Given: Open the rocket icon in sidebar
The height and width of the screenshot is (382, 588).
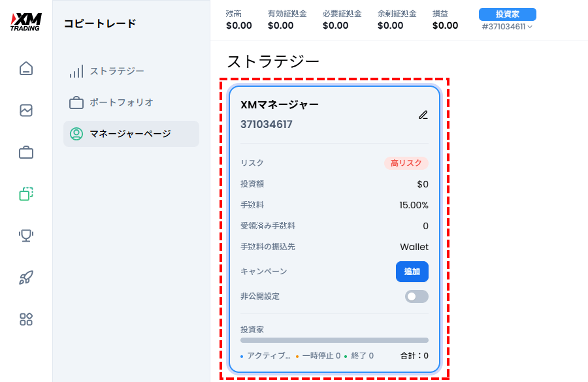Looking at the screenshot, I should click(26, 278).
